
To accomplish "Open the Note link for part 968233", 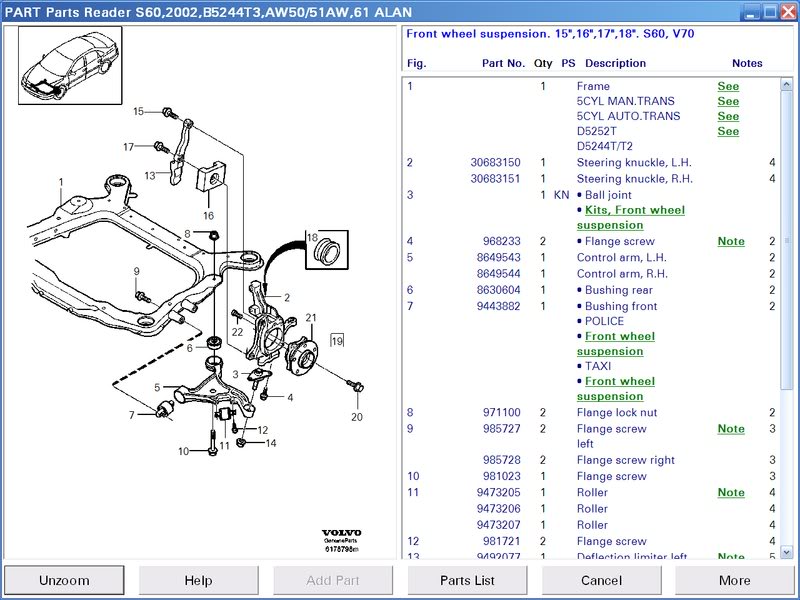I will pyautogui.click(x=731, y=241).
